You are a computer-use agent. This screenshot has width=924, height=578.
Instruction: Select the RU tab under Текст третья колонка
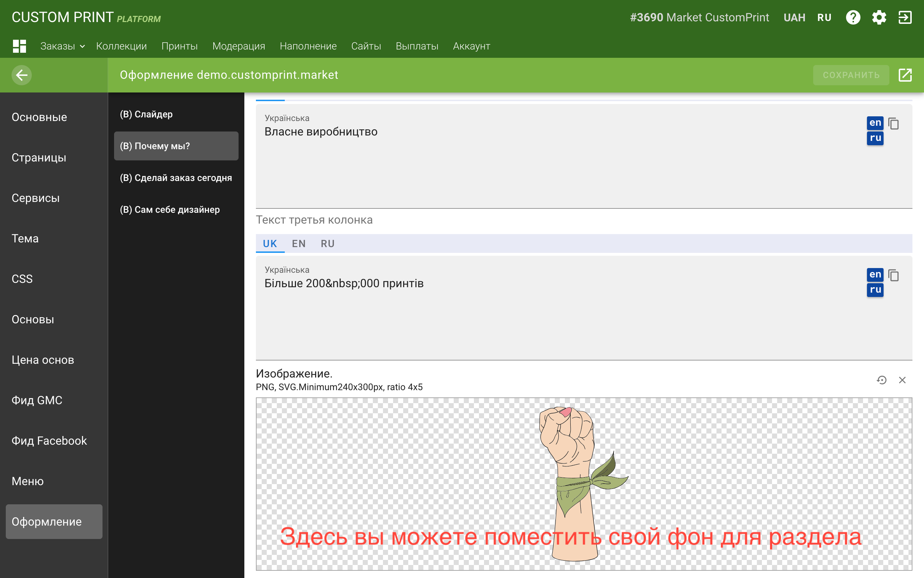pyautogui.click(x=328, y=243)
